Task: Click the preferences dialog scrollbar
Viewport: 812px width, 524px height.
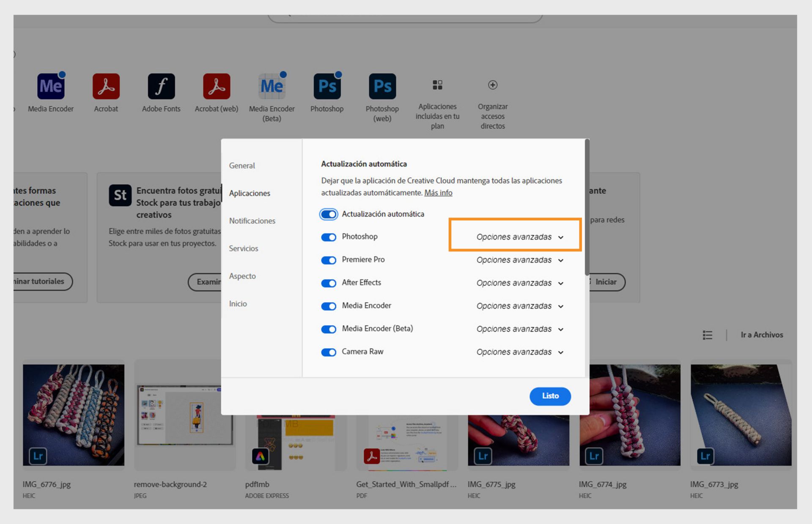Action: click(x=587, y=207)
